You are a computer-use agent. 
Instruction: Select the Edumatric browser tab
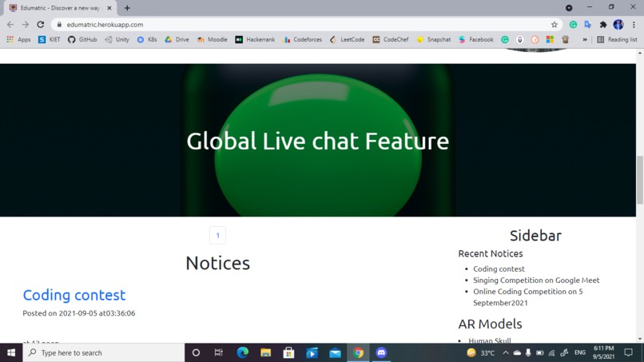pyautogui.click(x=61, y=8)
